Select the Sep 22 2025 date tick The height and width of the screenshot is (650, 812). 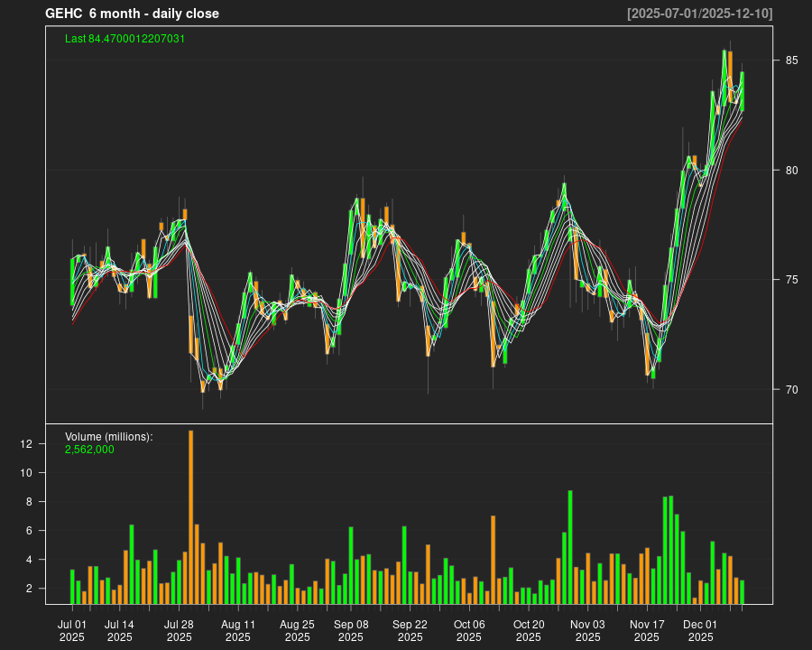[410, 630]
